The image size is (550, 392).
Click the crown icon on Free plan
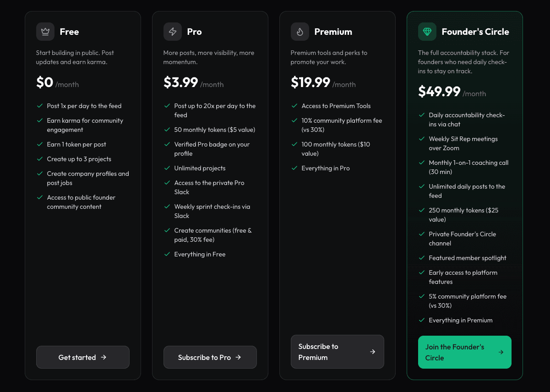[45, 32]
